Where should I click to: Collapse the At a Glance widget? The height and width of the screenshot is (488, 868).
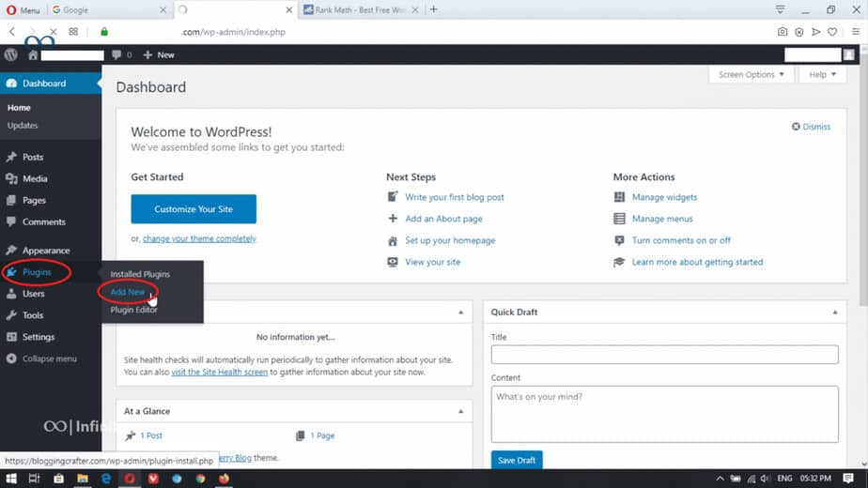coord(460,412)
